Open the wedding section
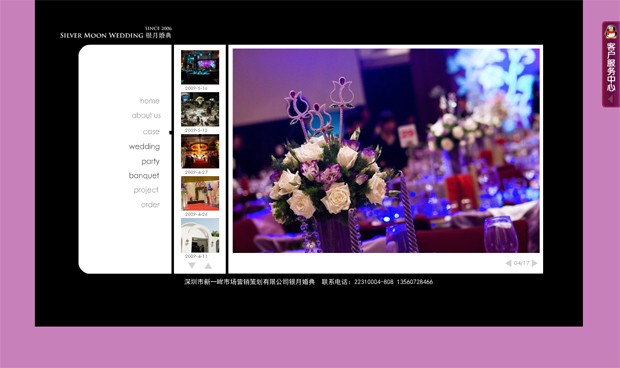The height and width of the screenshot is (368, 620). 144,146
